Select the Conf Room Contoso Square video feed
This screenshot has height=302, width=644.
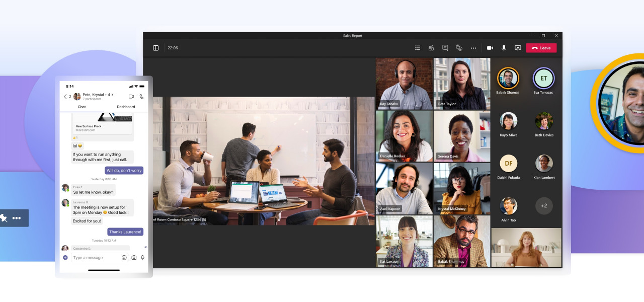(264, 161)
